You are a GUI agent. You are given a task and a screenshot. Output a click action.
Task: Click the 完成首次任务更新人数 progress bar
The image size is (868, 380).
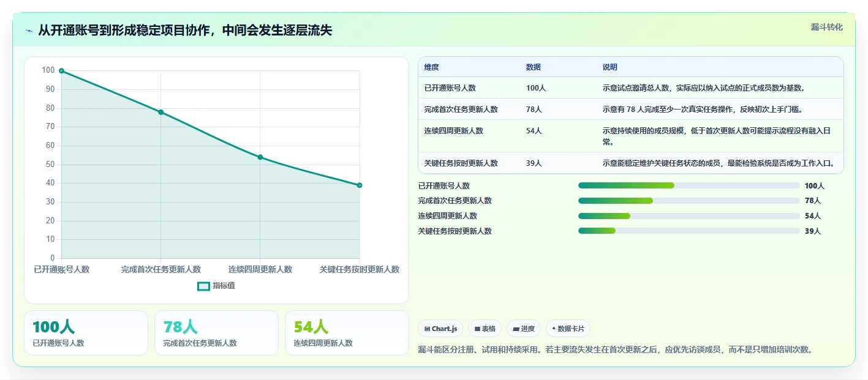(x=689, y=201)
